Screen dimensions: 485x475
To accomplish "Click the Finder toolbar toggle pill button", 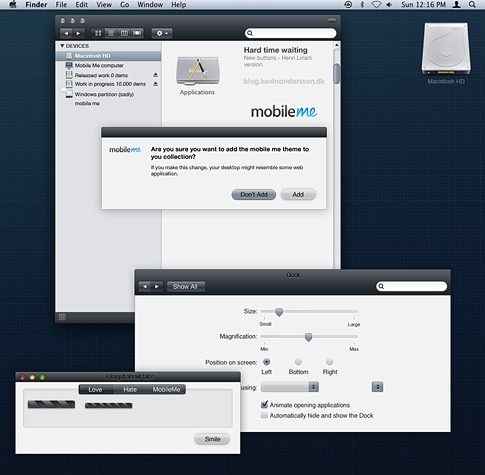I will point(332,20).
